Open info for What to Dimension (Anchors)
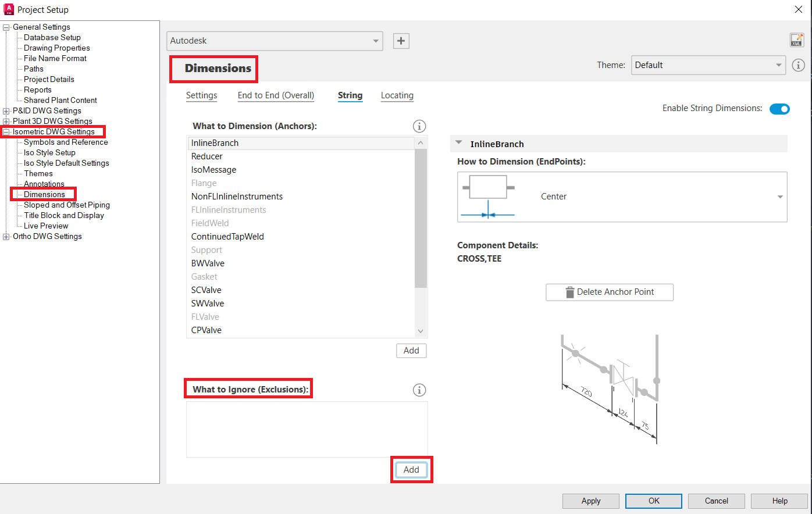Viewport: 812px width, 514px height. (419, 126)
